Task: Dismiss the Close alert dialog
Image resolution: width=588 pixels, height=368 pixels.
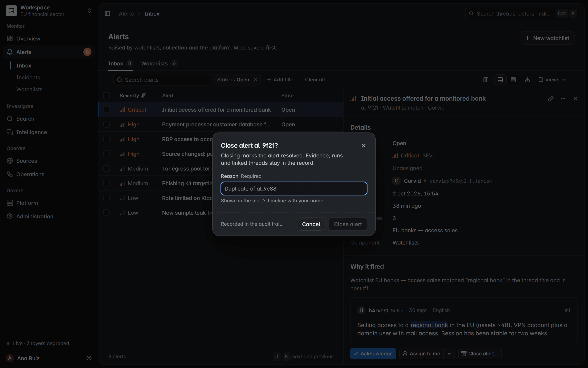Action: coord(364,146)
